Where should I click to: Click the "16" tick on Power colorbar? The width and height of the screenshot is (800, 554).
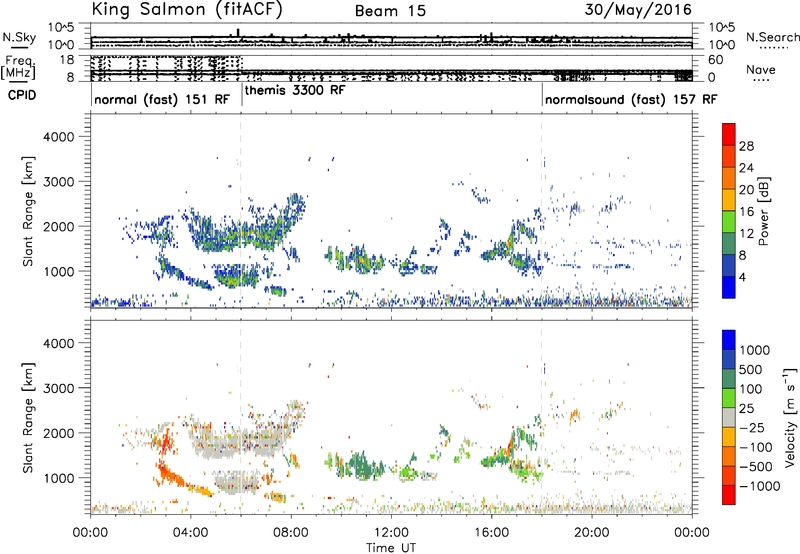tap(746, 212)
